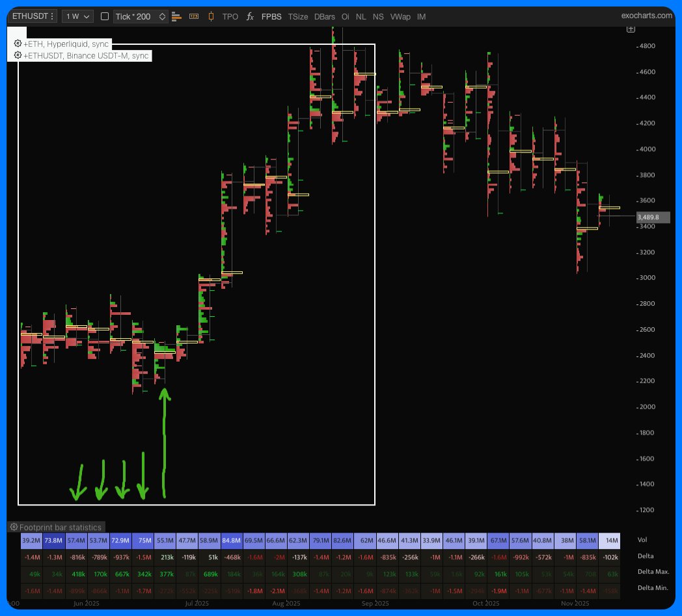Open Footprint bar statistics settings gear

14,527
